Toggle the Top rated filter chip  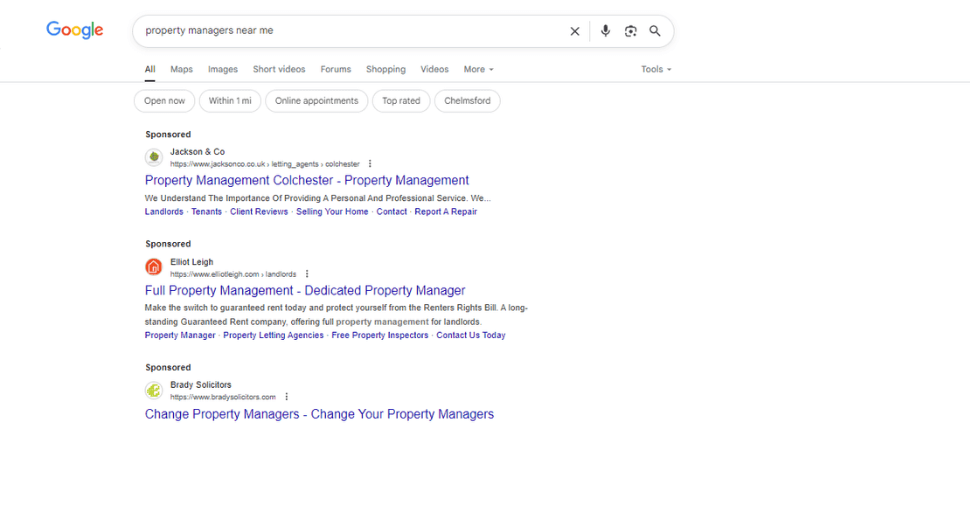pyautogui.click(x=401, y=101)
